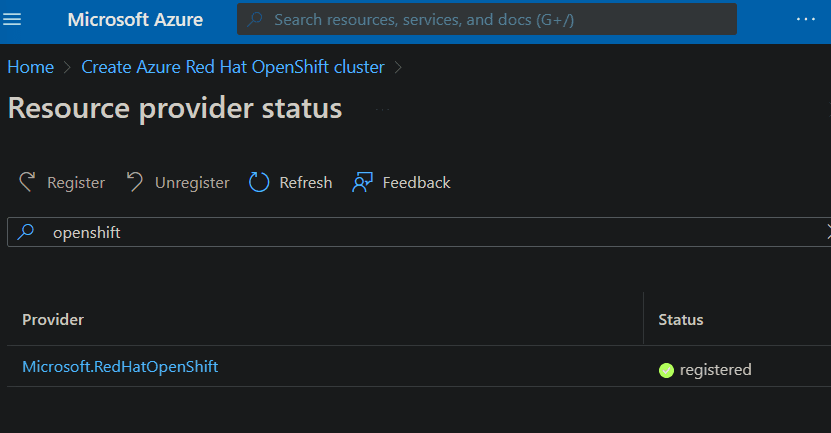The image size is (831, 433).
Task: Click the Microsoft Azure title
Action: tap(135, 20)
